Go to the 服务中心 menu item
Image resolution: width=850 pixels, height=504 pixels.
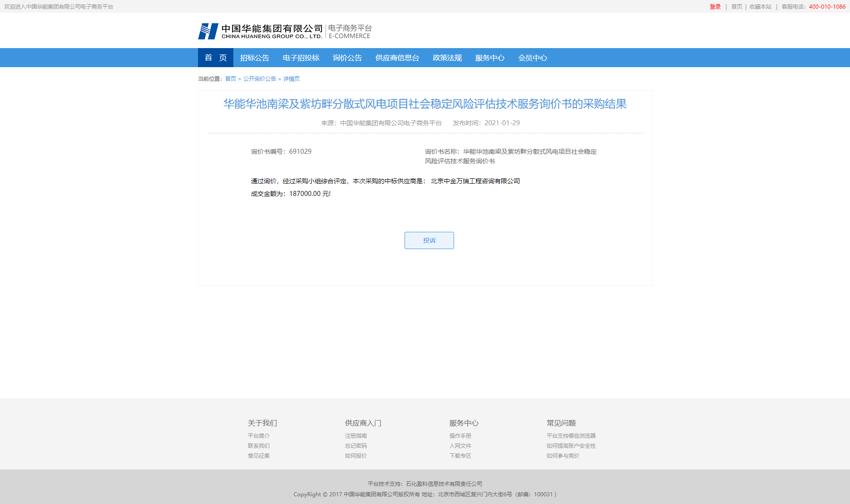(x=489, y=58)
